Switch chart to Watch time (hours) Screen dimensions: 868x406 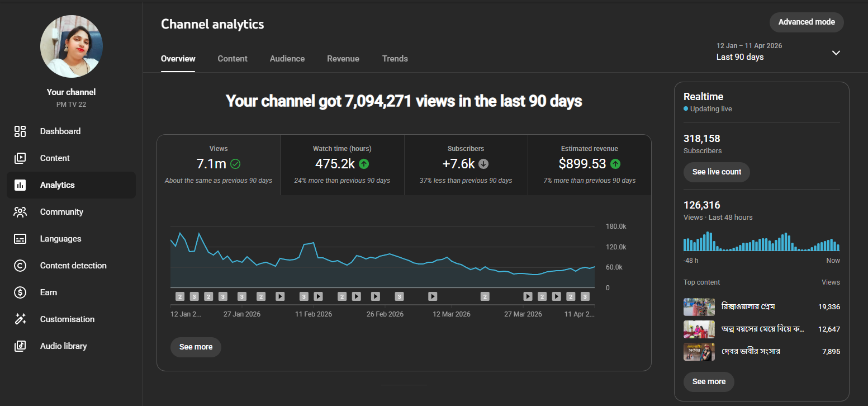342,165
